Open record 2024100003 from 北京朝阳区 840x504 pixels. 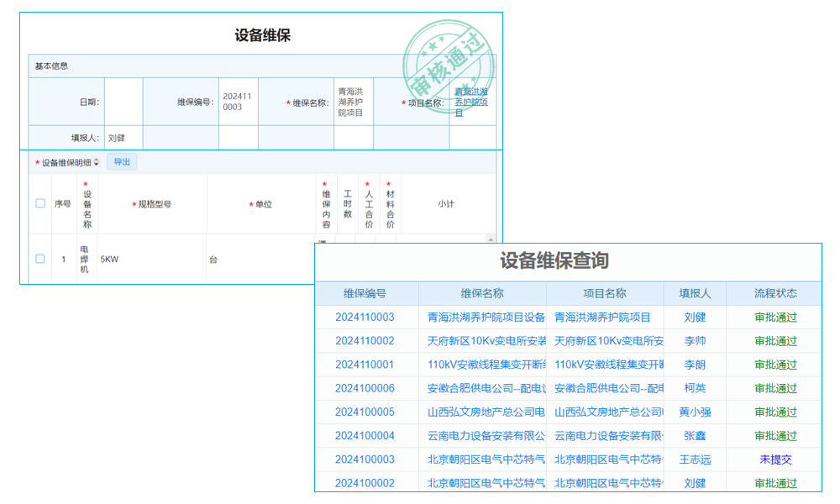pyautogui.click(x=368, y=459)
